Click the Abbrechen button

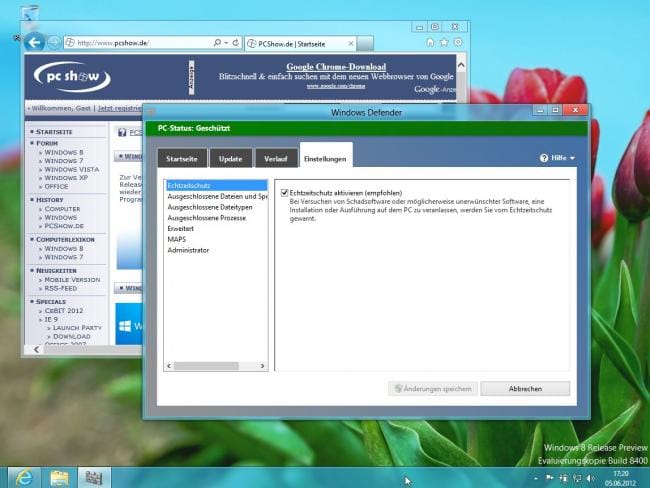click(525, 388)
